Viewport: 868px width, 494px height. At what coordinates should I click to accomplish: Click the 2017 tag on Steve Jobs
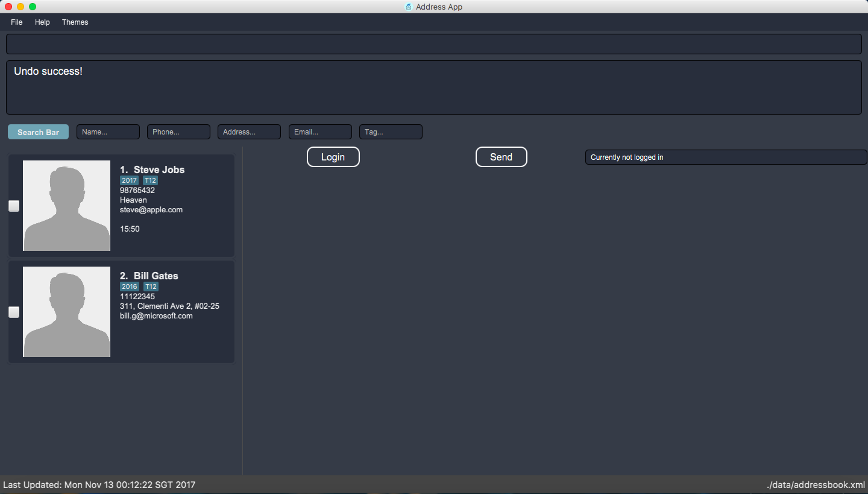(129, 180)
